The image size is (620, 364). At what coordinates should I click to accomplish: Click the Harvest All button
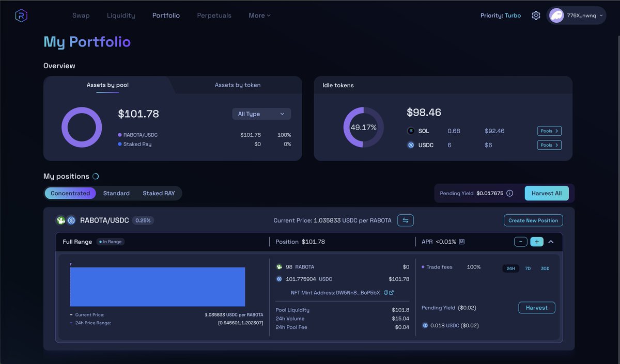tap(547, 193)
